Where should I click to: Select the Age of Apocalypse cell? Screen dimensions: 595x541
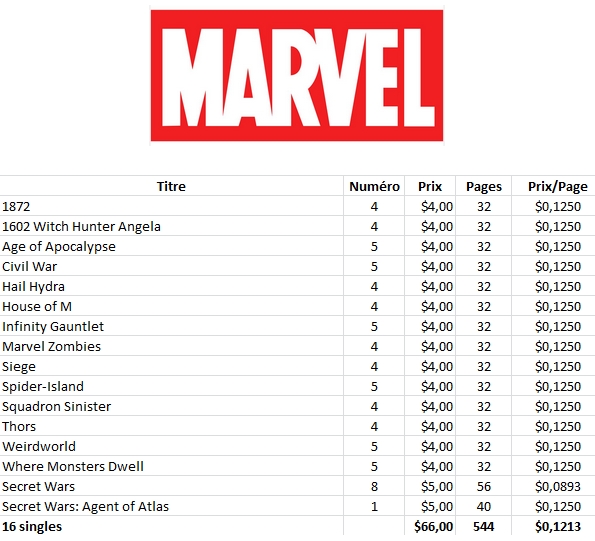171,247
